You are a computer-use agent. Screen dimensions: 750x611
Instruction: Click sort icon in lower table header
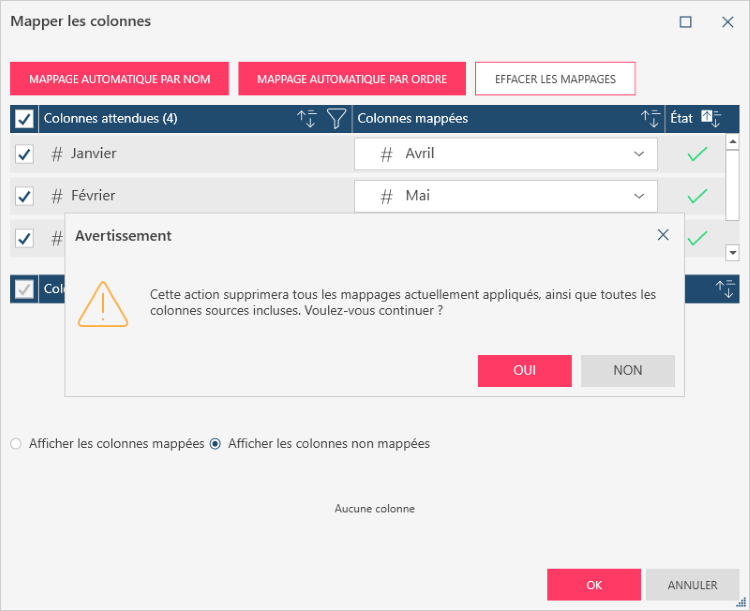[x=725, y=289]
